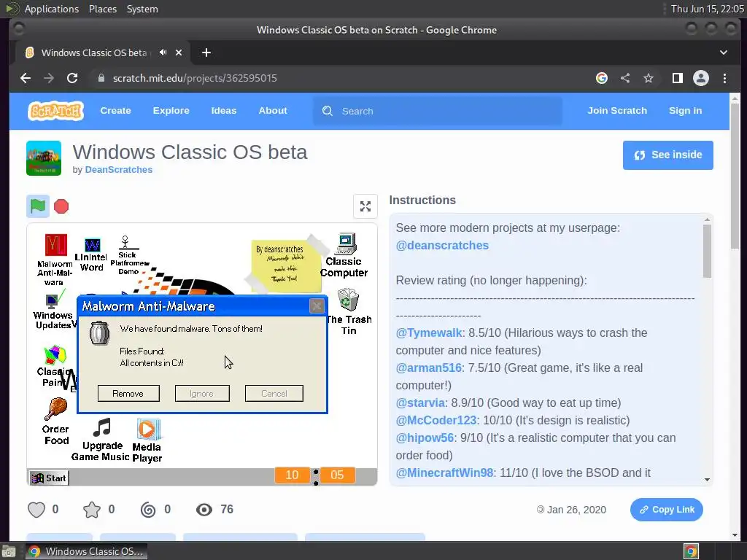The height and width of the screenshot is (560, 747).
Task: Open the @hipow56 profile link
Action: tap(425, 438)
